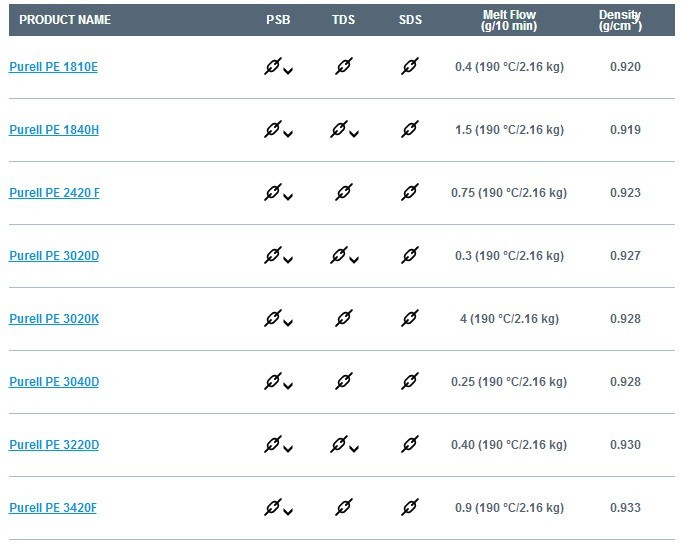Expand PSB dropdown arrow for Purell PE 3420F
Image resolution: width=686 pixels, height=547 pixels.
288,512
